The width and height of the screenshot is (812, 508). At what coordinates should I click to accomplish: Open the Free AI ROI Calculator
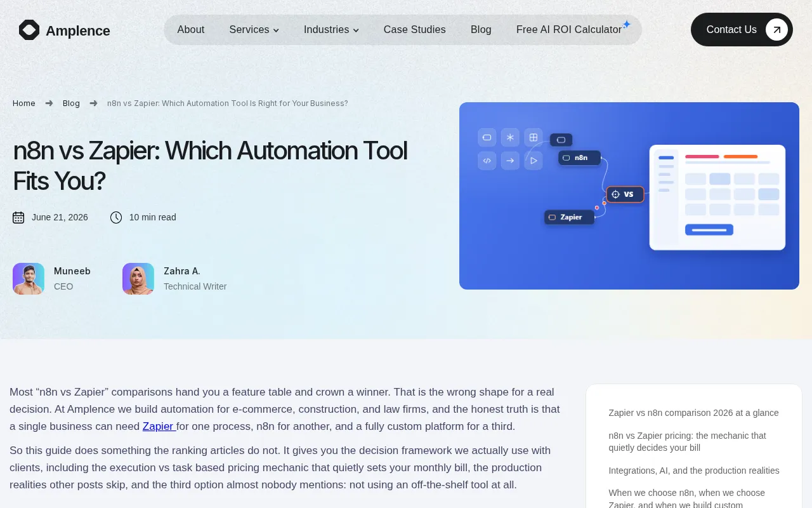tap(569, 30)
